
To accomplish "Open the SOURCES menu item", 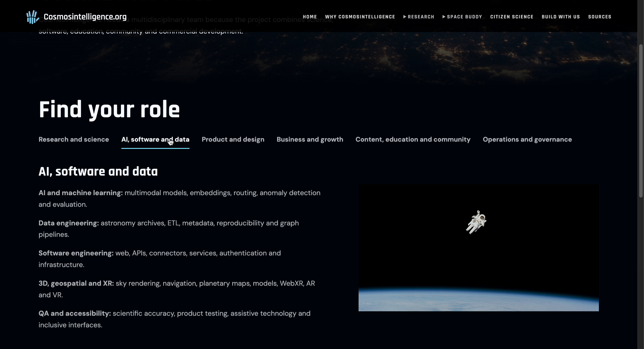I will click(x=600, y=17).
